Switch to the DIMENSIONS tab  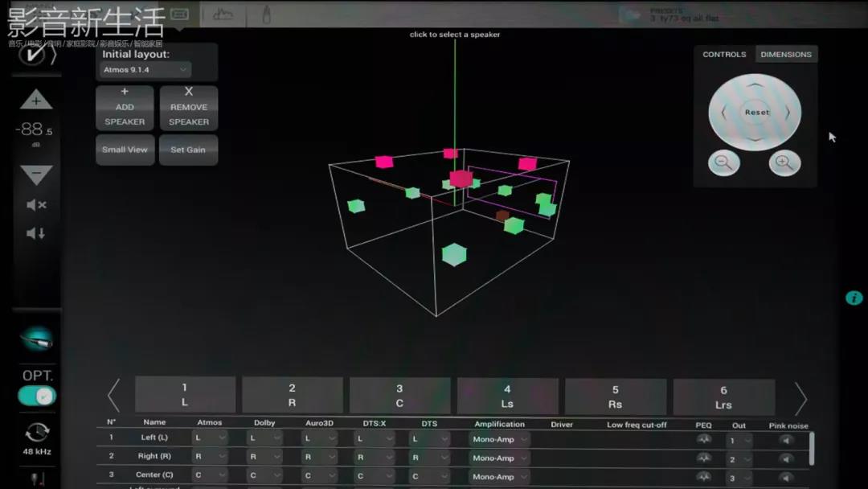click(786, 54)
